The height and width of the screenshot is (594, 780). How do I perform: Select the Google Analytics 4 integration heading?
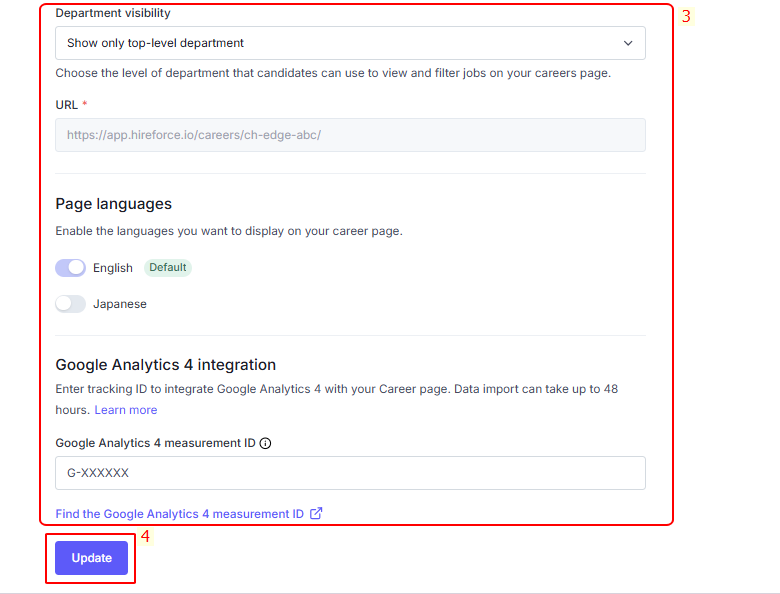coord(166,365)
